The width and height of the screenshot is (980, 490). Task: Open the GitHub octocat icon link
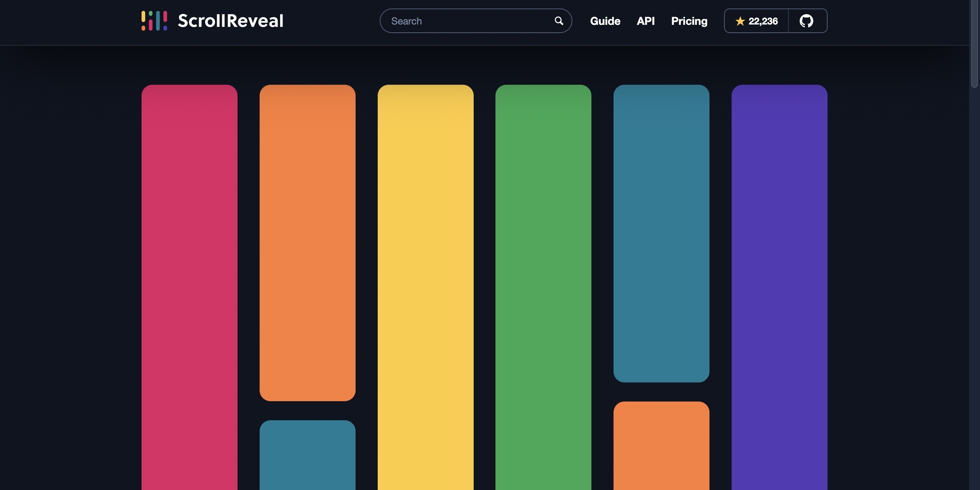(x=806, y=21)
